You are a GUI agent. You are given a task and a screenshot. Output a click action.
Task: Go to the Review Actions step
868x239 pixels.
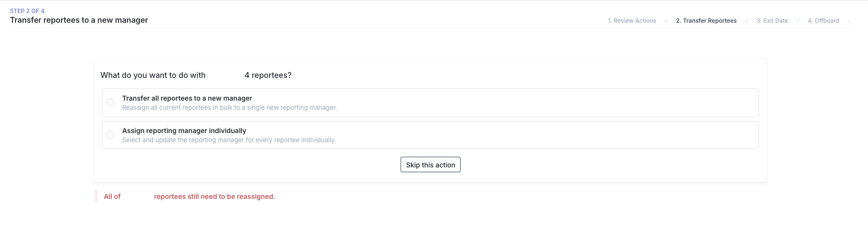click(632, 21)
